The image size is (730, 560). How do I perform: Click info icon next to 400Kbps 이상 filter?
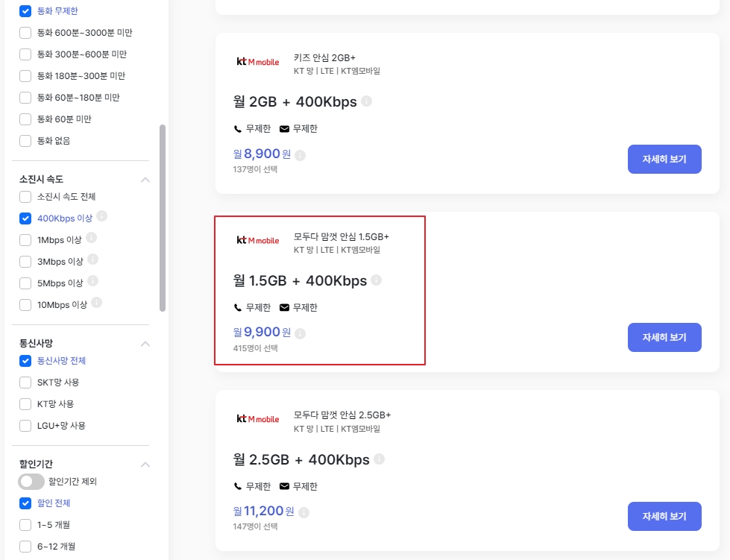click(x=102, y=216)
